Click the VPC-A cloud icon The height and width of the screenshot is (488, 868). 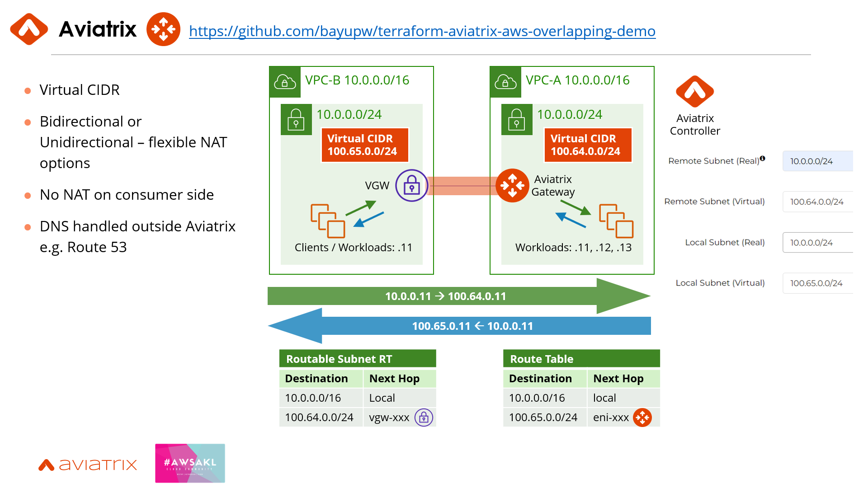point(505,82)
